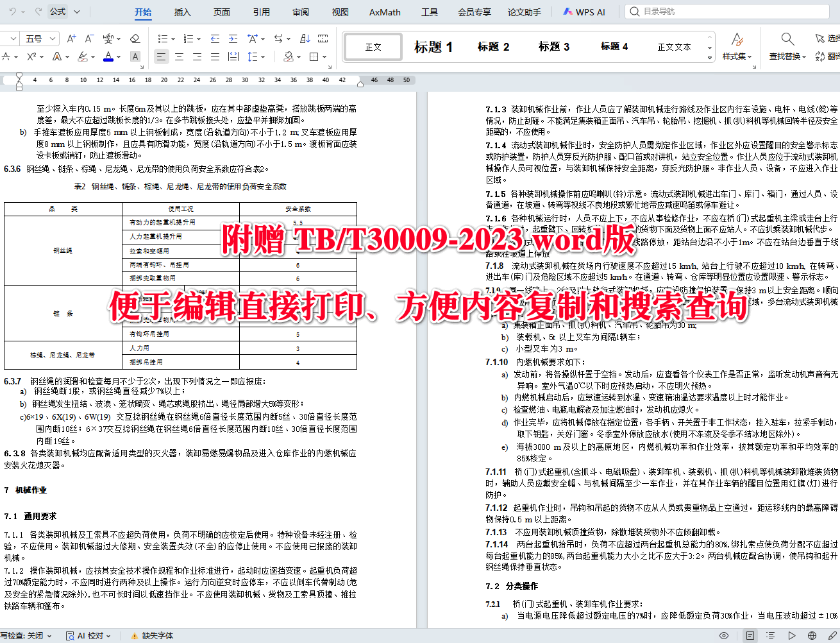Apply superscript formatting

pos(30,56)
